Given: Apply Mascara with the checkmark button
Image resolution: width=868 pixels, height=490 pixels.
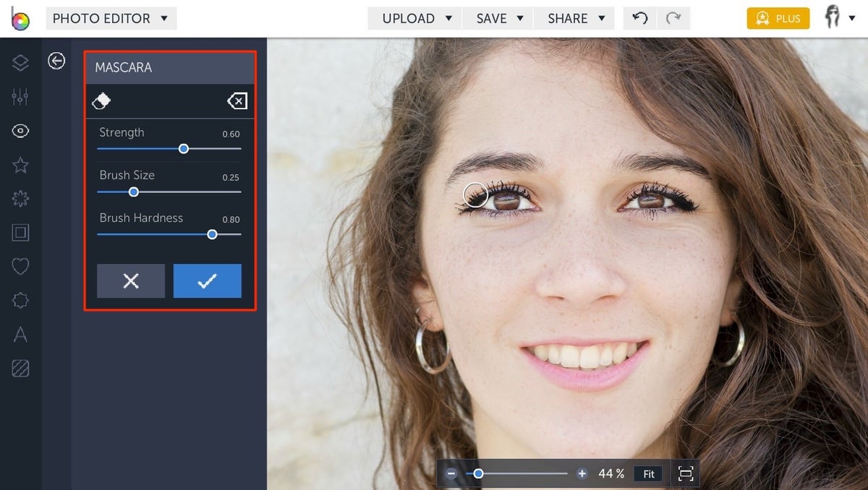Looking at the screenshot, I should 208,281.
